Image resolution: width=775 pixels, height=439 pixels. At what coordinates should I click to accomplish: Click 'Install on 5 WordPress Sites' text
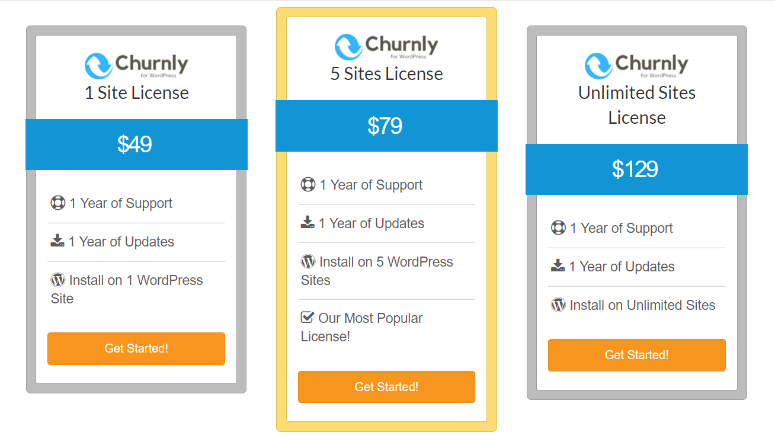(377, 271)
